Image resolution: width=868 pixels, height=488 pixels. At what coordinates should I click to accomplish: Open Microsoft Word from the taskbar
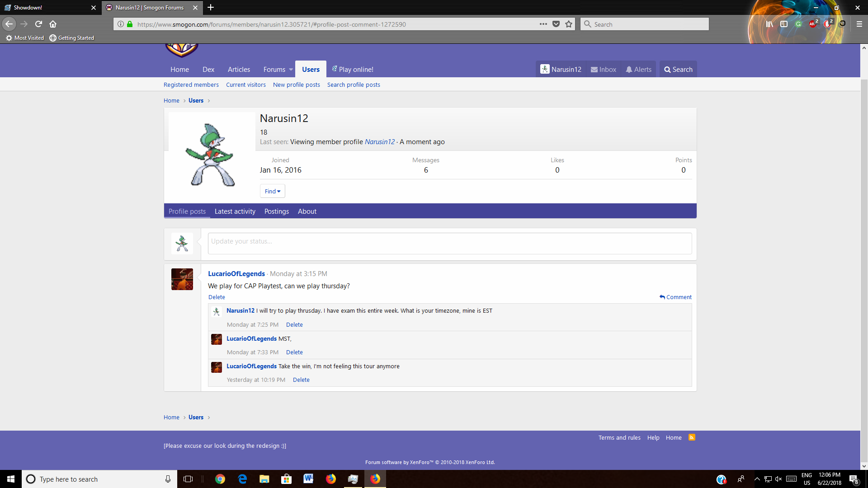[x=308, y=479]
